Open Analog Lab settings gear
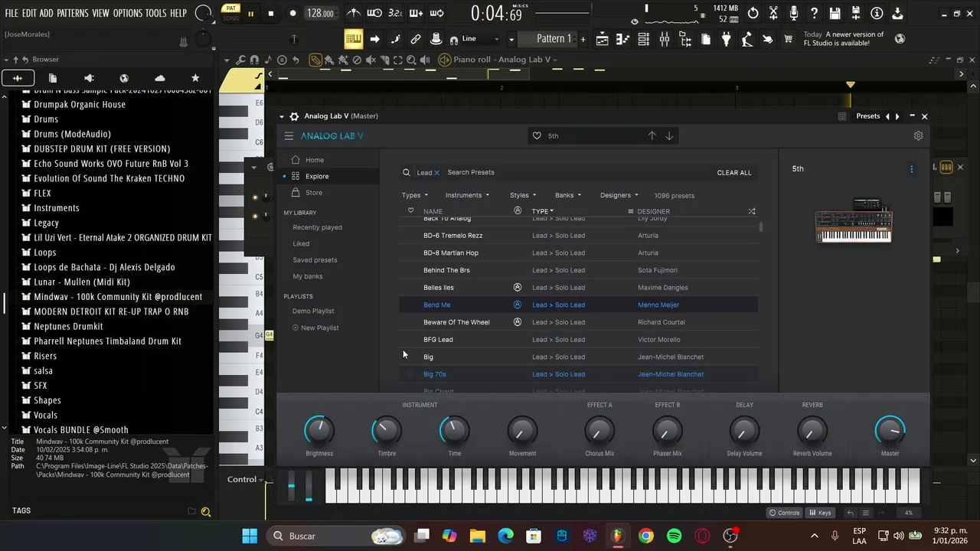980x551 pixels. point(918,135)
